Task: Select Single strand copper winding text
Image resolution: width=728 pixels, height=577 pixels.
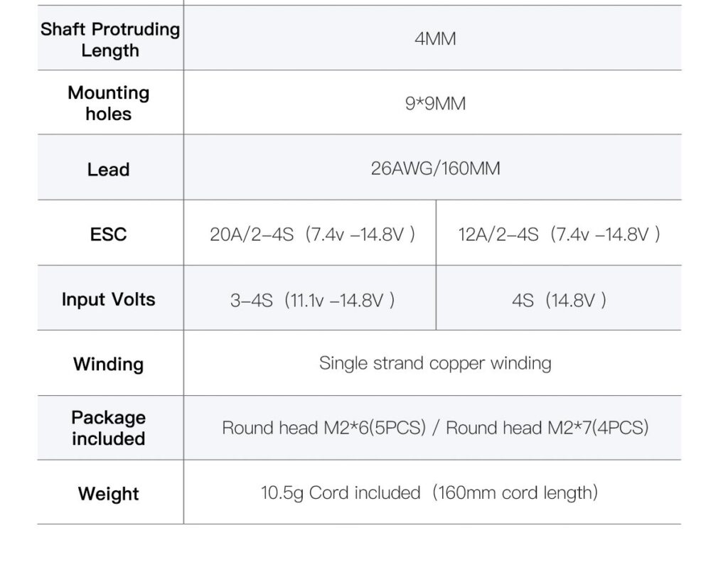Action: 435,364
